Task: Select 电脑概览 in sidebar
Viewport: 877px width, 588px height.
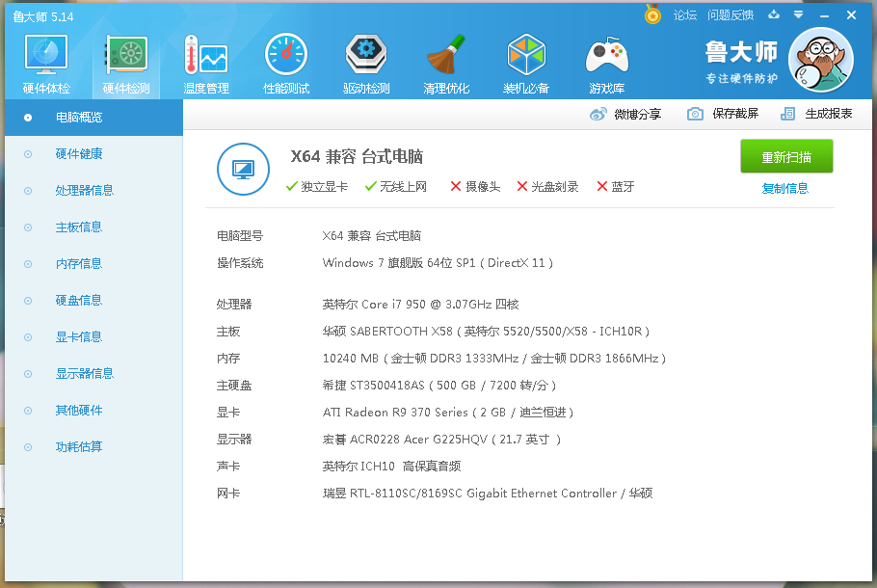Action: [x=94, y=118]
